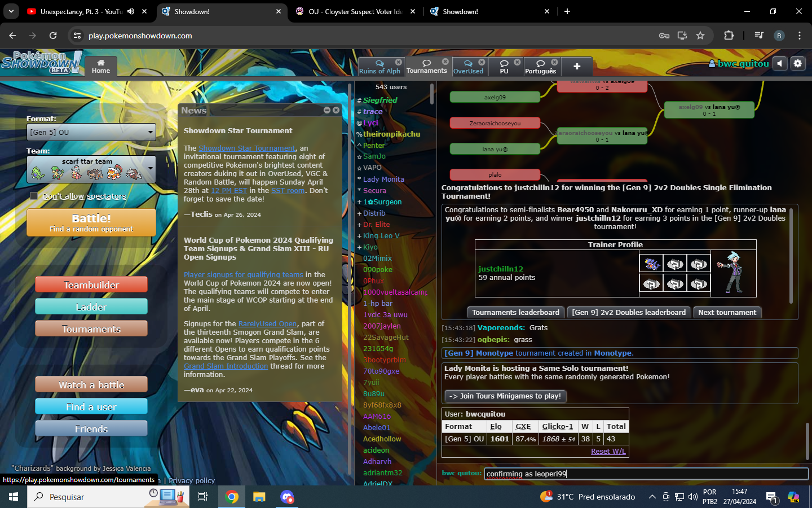Bookmark this page with the star
Image resolution: width=812 pixels, height=508 pixels.
pos(700,36)
